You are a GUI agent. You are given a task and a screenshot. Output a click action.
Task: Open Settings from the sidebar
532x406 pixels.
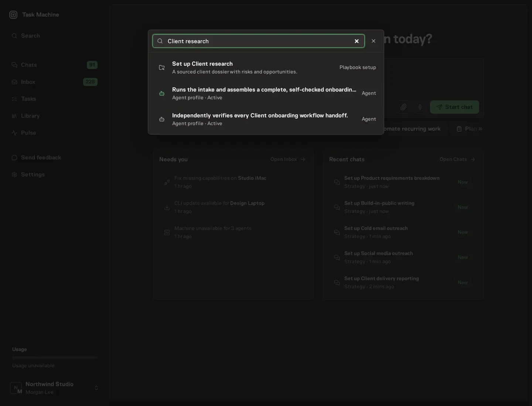pos(55,175)
